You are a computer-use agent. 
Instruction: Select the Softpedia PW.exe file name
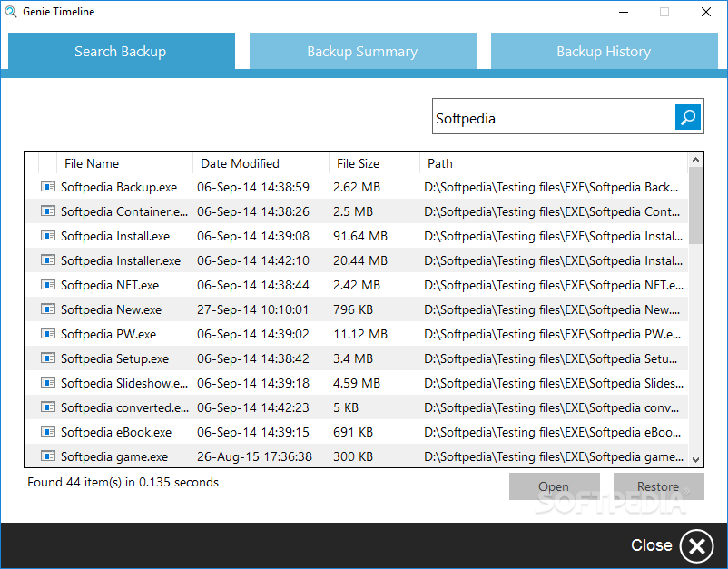pyautogui.click(x=108, y=334)
